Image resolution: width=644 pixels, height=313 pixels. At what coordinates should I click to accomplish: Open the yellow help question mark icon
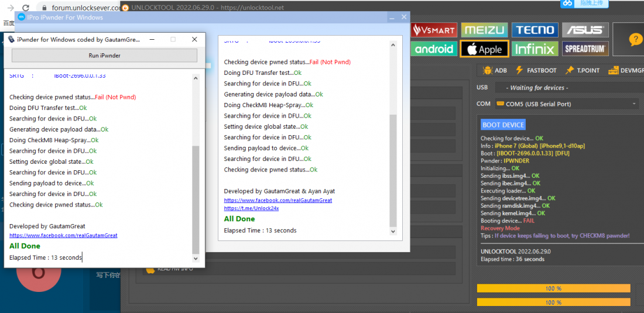(635, 40)
